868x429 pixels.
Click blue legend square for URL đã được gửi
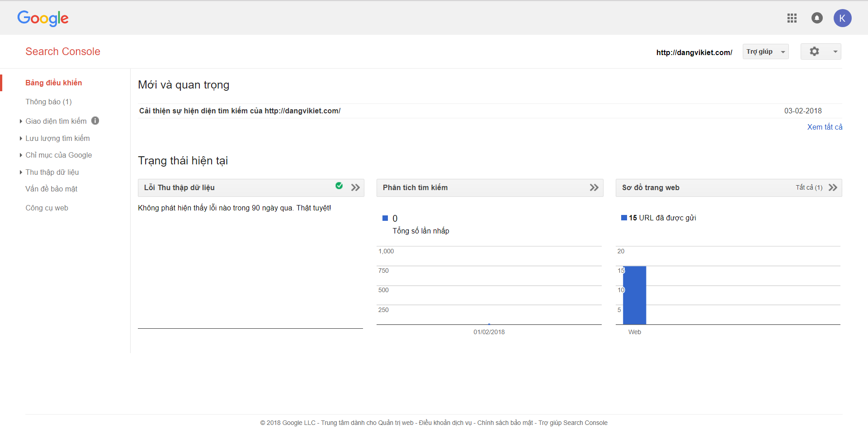tap(624, 218)
